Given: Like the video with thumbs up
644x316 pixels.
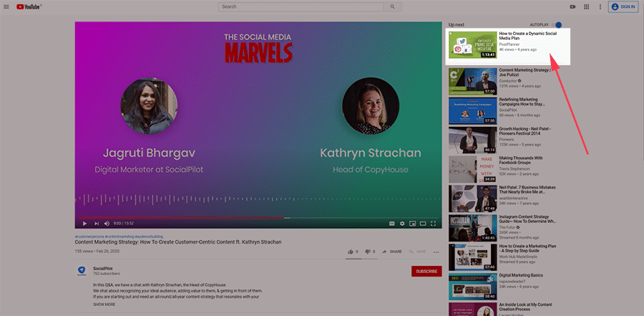Looking at the screenshot, I should coord(351,252).
